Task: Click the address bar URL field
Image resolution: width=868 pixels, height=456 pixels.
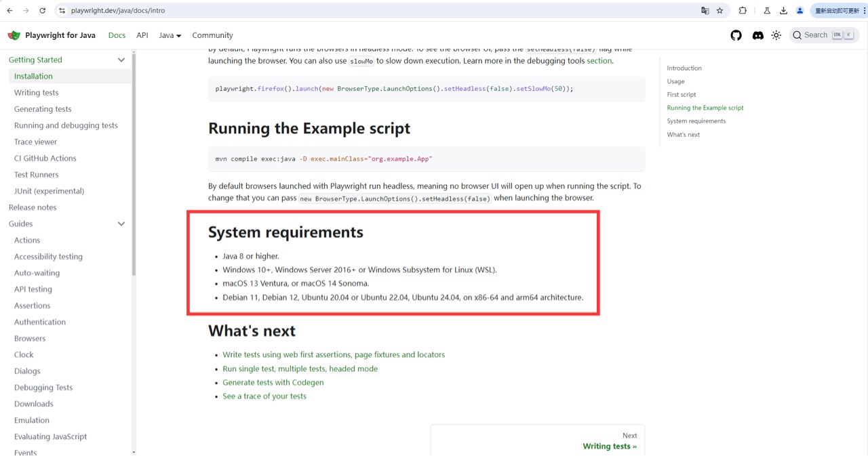Action: pyautogui.click(x=380, y=11)
